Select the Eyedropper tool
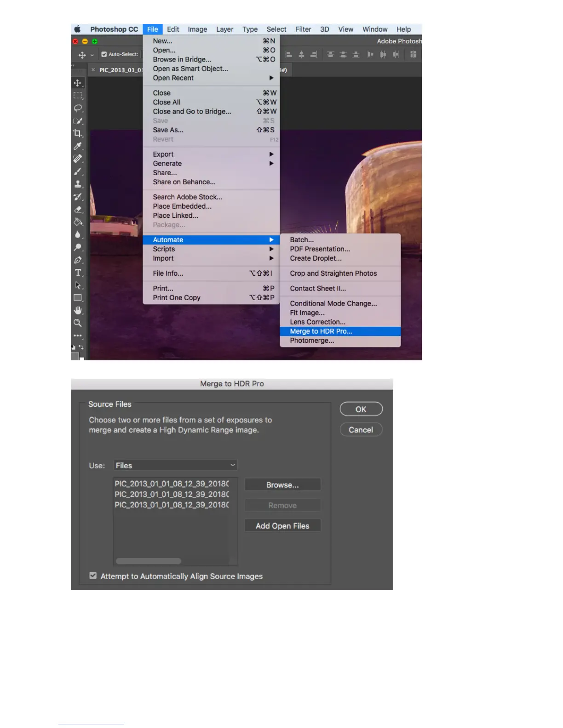 78,146
